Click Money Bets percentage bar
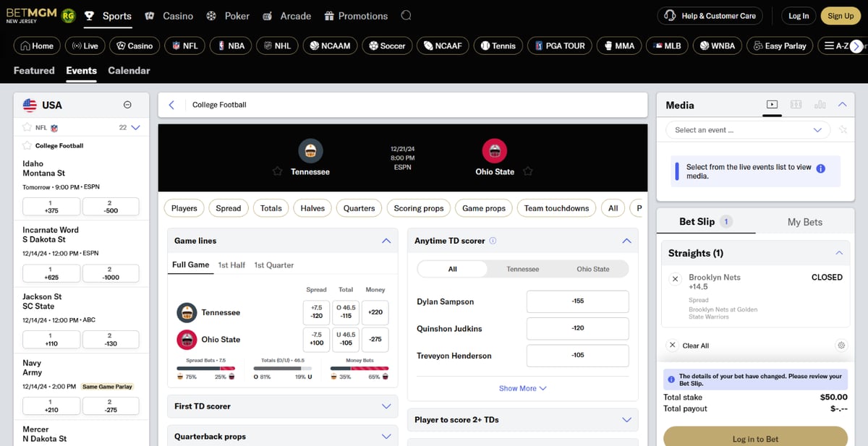The image size is (868, 446). pyautogui.click(x=359, y=368)
